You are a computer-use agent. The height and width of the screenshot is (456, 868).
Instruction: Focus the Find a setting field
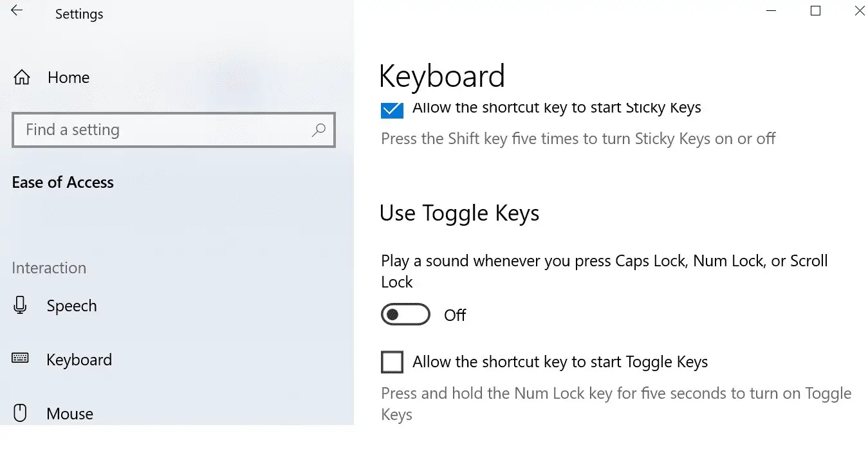point(161,130)
